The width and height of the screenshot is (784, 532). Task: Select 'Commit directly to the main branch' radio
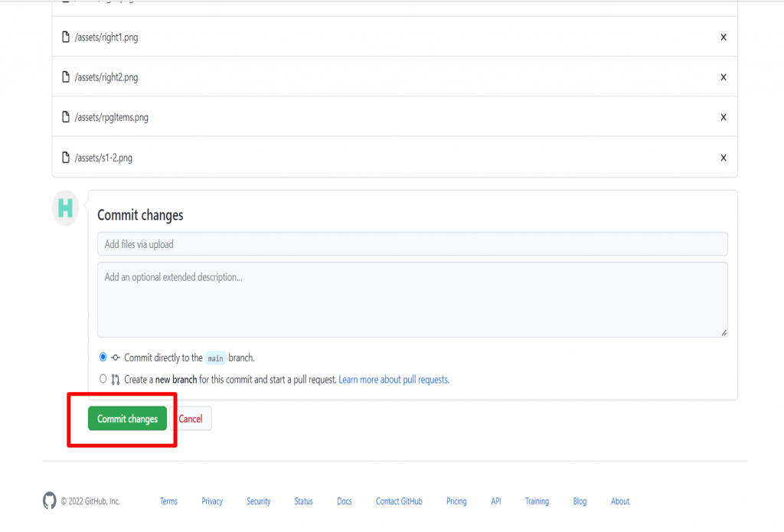(103, 357)
